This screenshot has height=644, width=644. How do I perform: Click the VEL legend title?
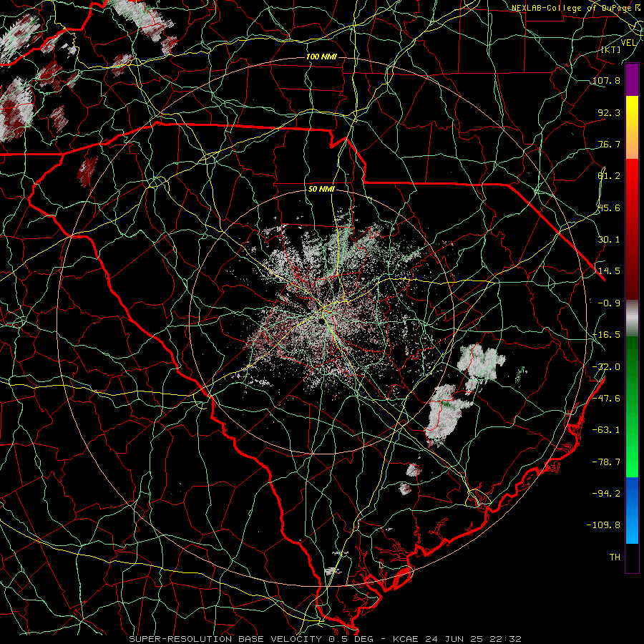click(x=628, y=43)
